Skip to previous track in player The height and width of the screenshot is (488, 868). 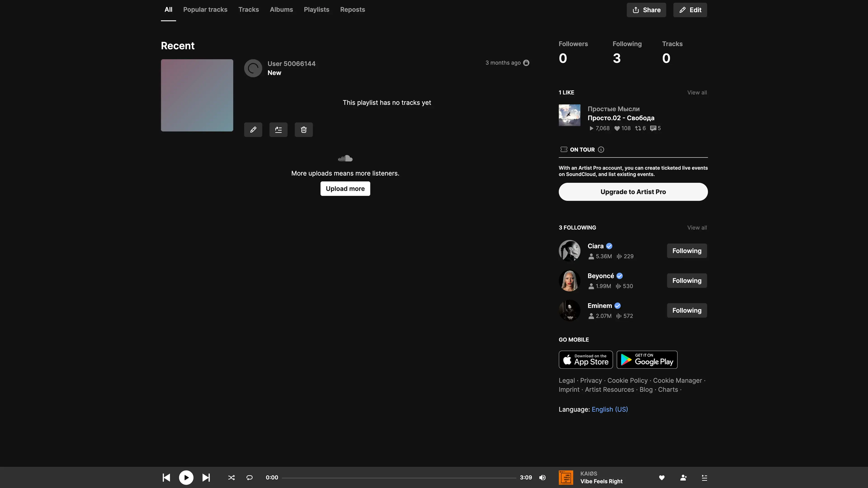pos(166,478)
